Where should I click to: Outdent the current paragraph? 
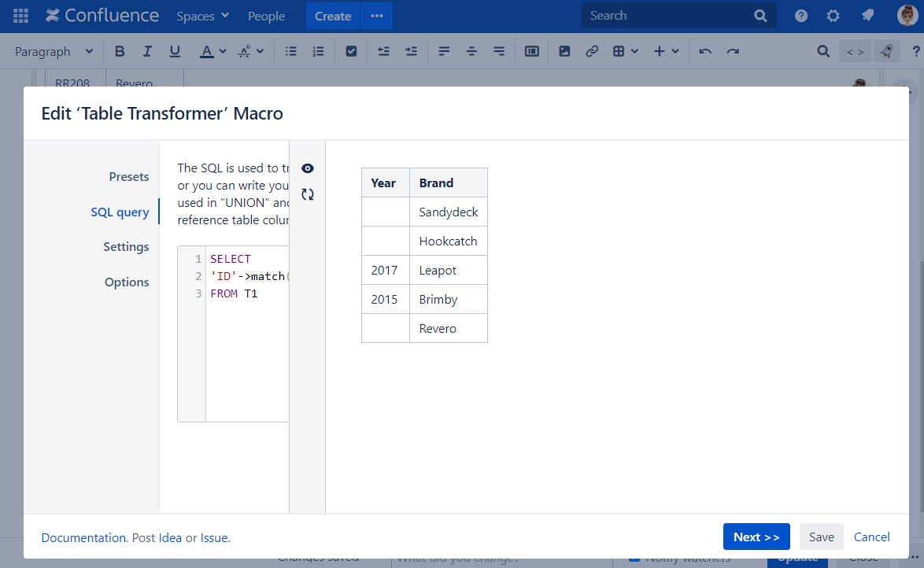[x=383, y=51]
